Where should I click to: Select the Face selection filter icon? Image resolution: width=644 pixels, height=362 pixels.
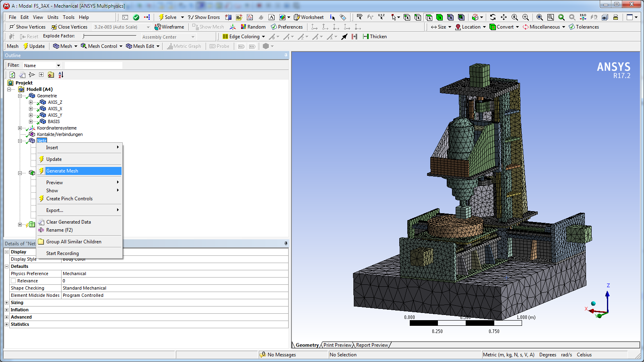click(429, 17)
